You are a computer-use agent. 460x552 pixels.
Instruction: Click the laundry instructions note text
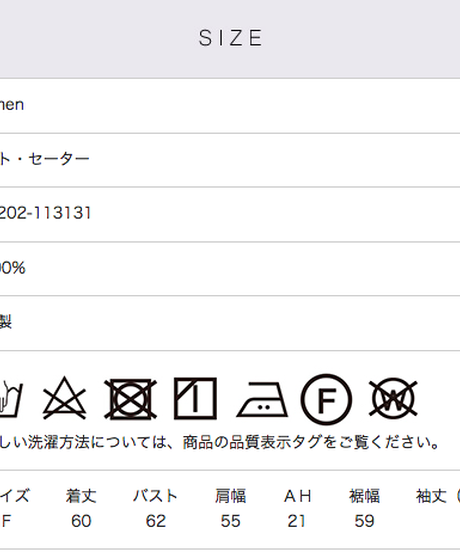pyautogui.click(x=220, y=442)
